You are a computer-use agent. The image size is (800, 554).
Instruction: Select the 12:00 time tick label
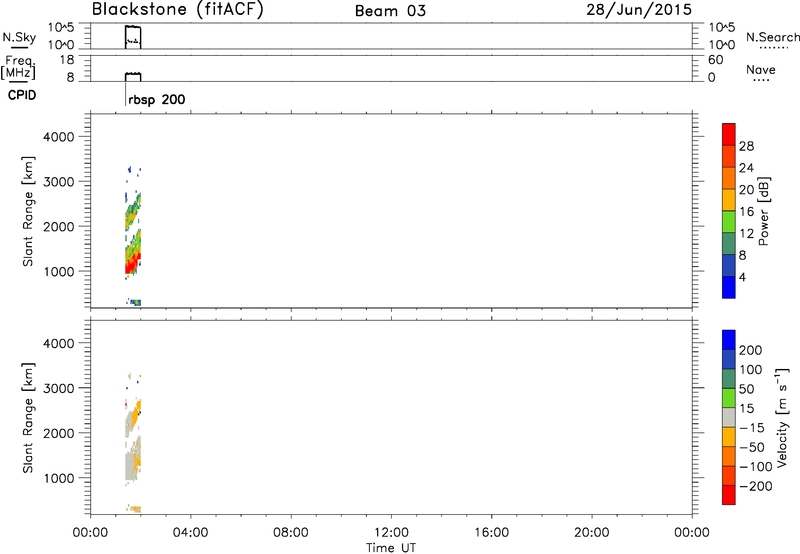(391, 533)
